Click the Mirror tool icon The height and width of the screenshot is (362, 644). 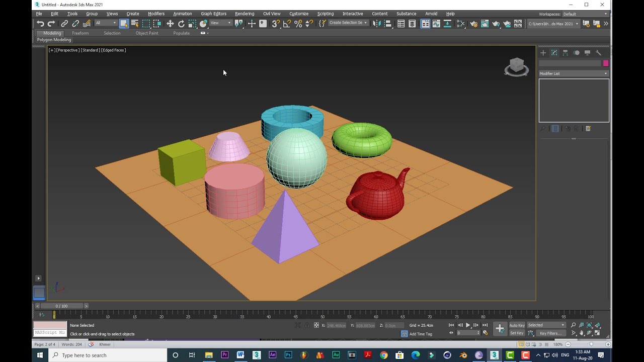(376, 24)
